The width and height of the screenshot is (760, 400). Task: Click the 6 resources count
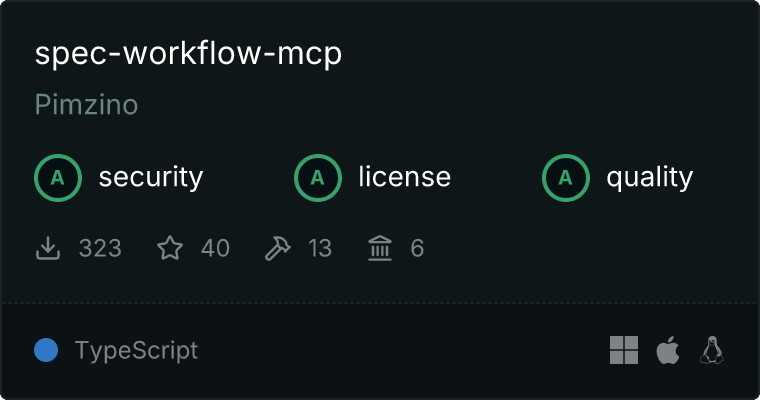tap(417, 248)
